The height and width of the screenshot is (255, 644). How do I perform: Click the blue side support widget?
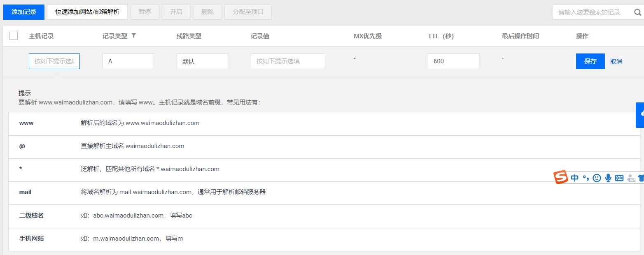click(x=640, y=115)
